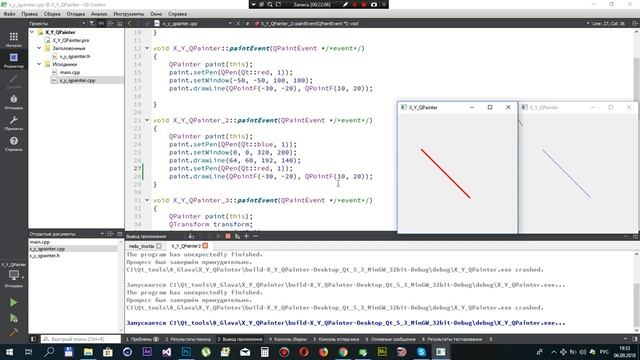Click the Build project hammer icon
Screen dimensions: 640x360
(13, 332)
